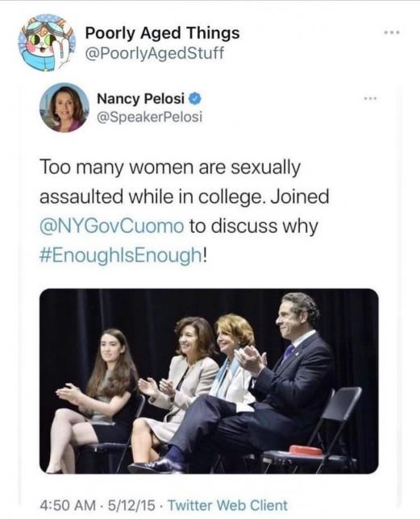The image size is (420, 519).
Task: Open more options for Poorly Aged Things post
Action: 392,32
